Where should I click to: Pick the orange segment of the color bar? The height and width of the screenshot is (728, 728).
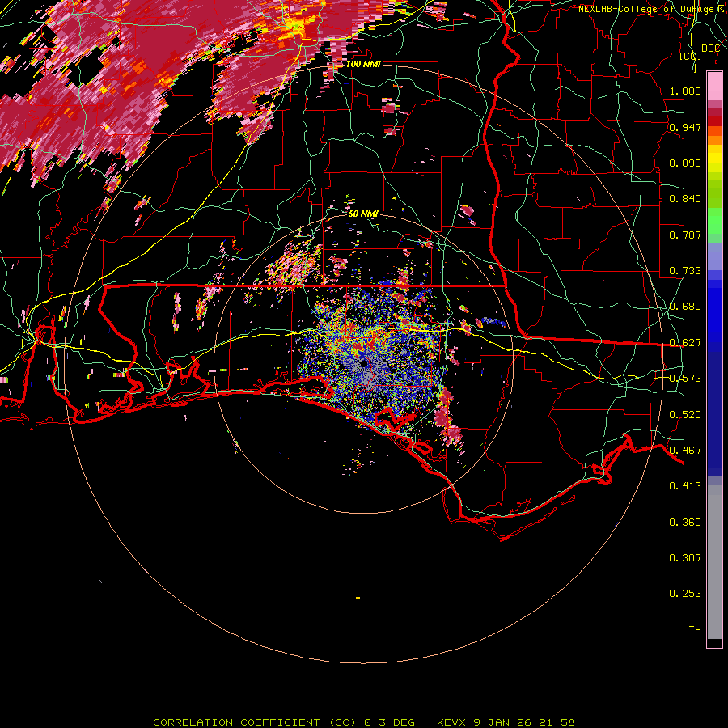coord(714,140)
